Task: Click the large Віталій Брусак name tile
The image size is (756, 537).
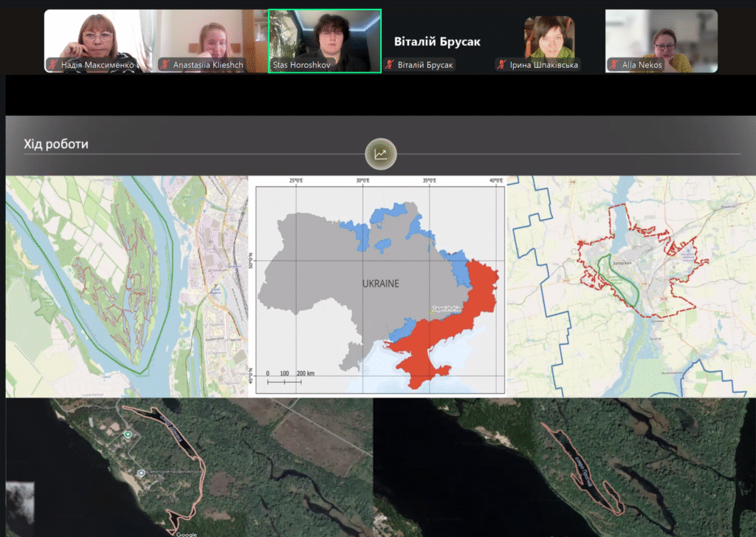Action: click(x=437, y=41)
